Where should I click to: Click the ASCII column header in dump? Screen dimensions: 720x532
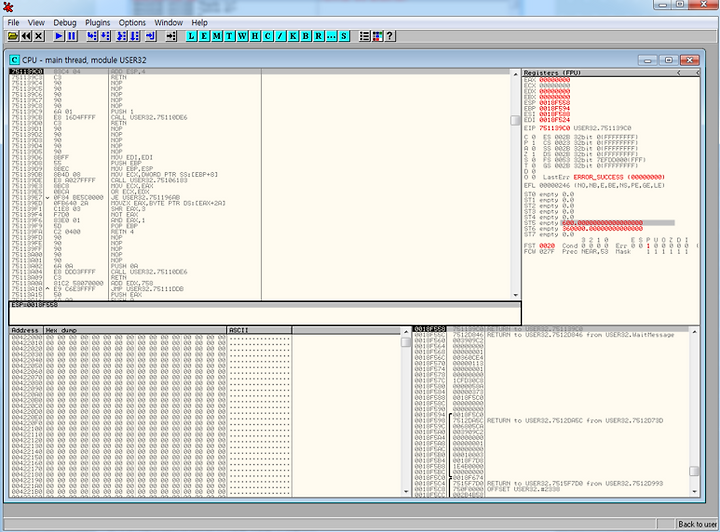259,330
